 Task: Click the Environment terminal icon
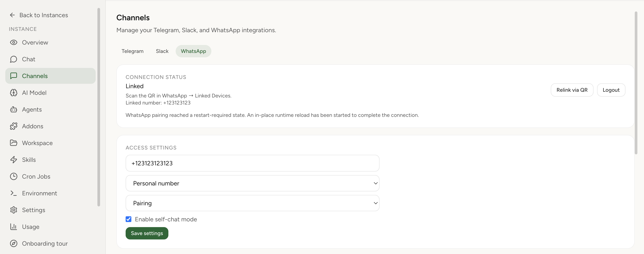[x=14, y=193]
